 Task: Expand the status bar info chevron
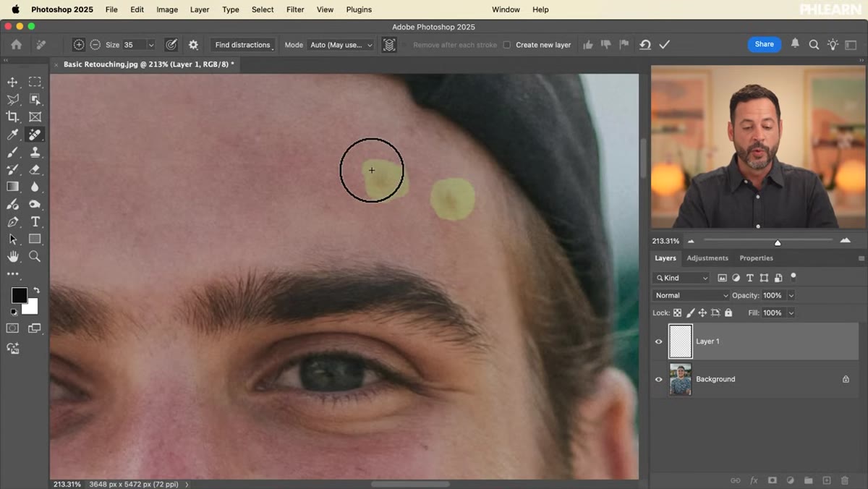[187, 484]
